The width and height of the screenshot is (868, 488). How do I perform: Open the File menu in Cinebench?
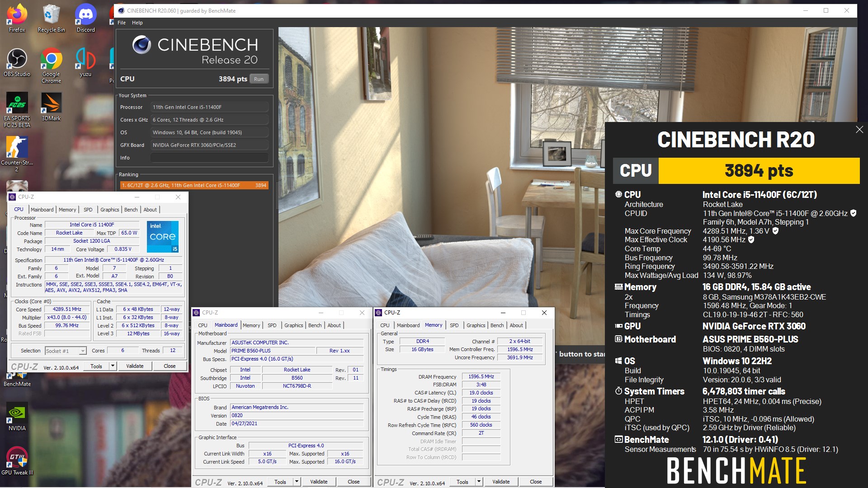(122, 23)
